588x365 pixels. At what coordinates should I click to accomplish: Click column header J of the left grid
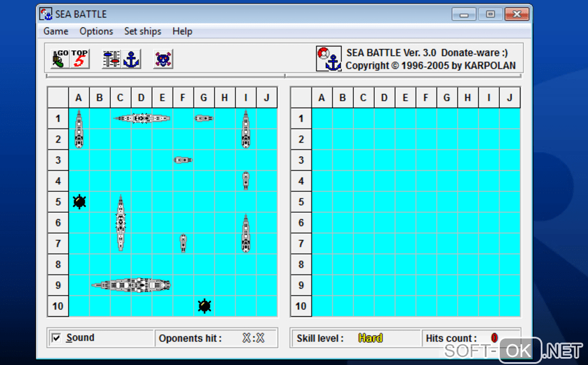tap(267, 97)
